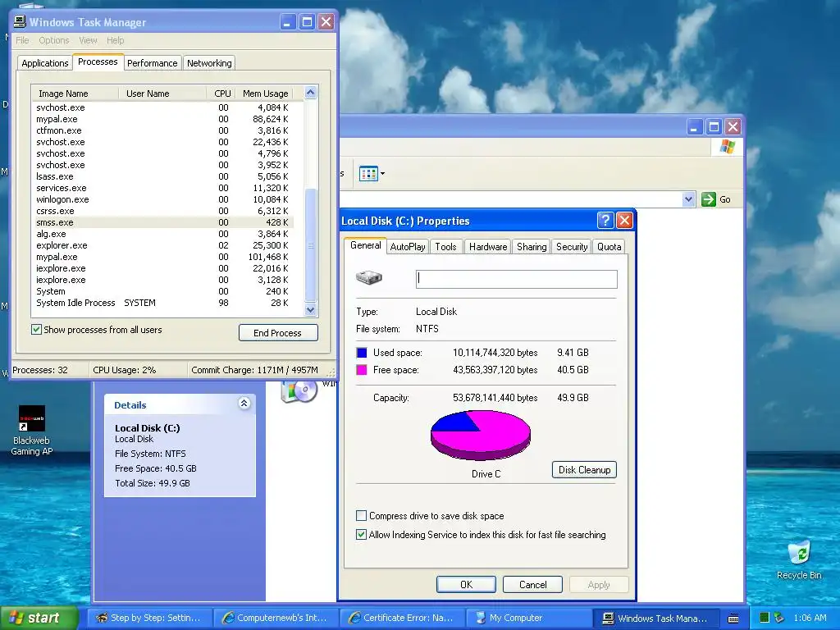This screenshot has width=840, height=630.
Task: Select the explorer.exe process row
Action: [x=163, y=245]
